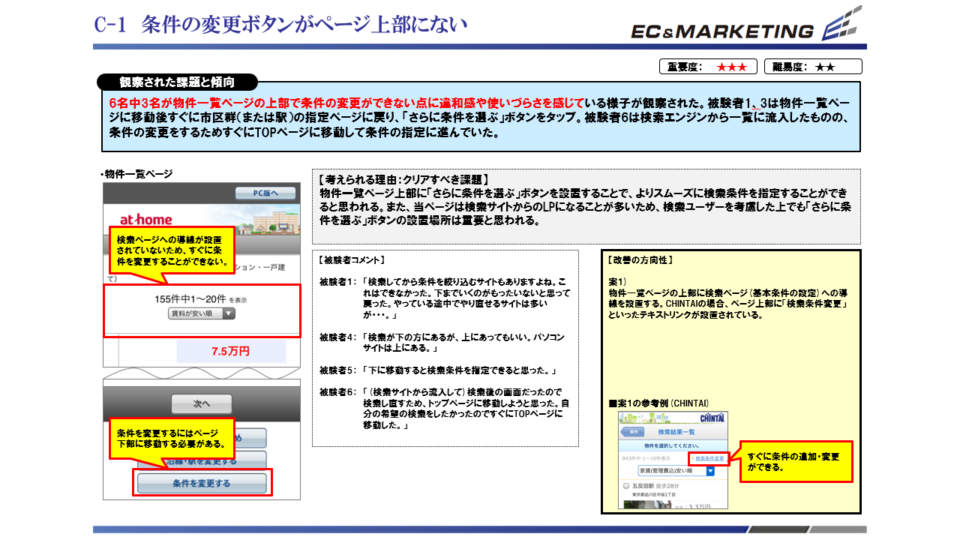The width and height of the screenshot is (960, 540).
Task: Click the EC&MARKETING logo
Action: 746,25
